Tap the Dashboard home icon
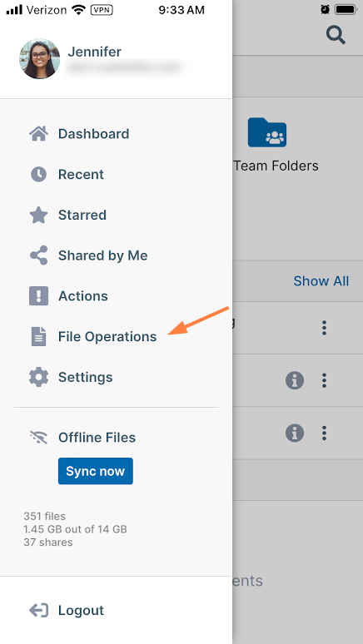This screenshot has height=644, width=363. point(38,134)
